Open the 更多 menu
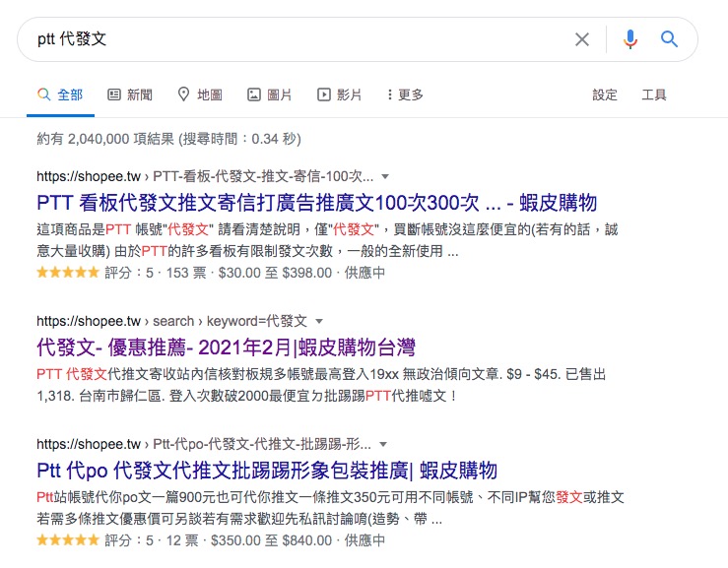 coord(405,95)
